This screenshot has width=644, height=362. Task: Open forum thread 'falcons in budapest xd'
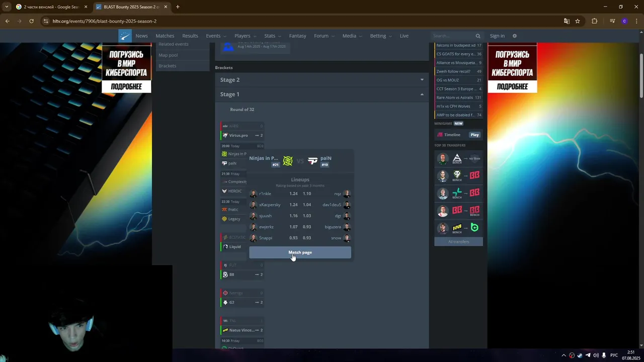[458, 45]
